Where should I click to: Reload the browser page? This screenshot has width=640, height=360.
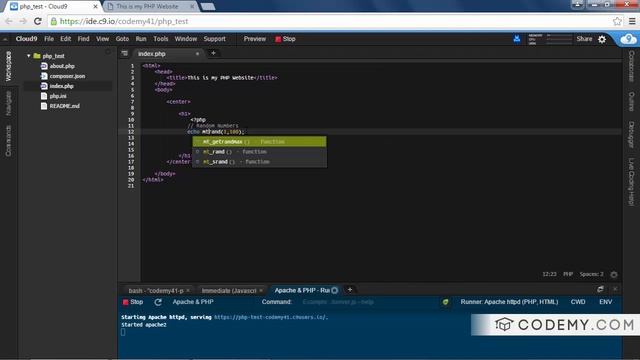(38, 21)
